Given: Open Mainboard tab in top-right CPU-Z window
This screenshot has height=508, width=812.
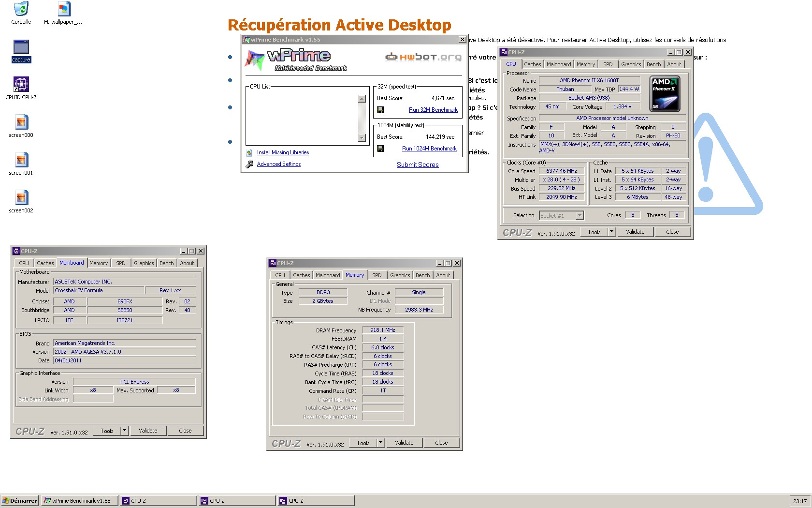Looking at the screenshot, I should tap(559, 64).
